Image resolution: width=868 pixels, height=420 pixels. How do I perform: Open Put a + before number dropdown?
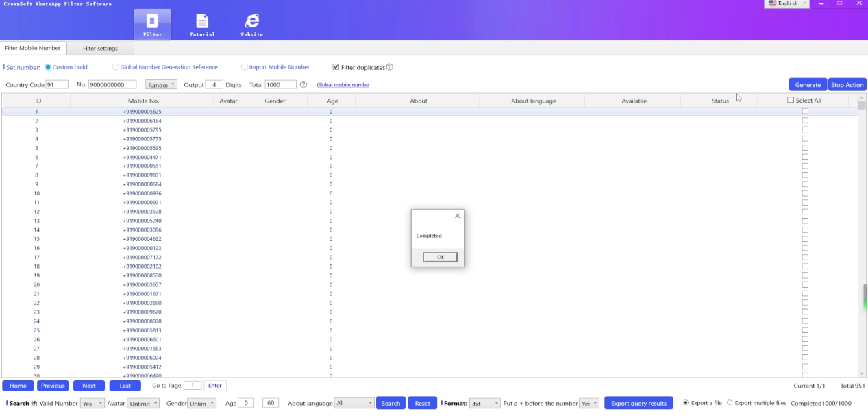[589, 403]
